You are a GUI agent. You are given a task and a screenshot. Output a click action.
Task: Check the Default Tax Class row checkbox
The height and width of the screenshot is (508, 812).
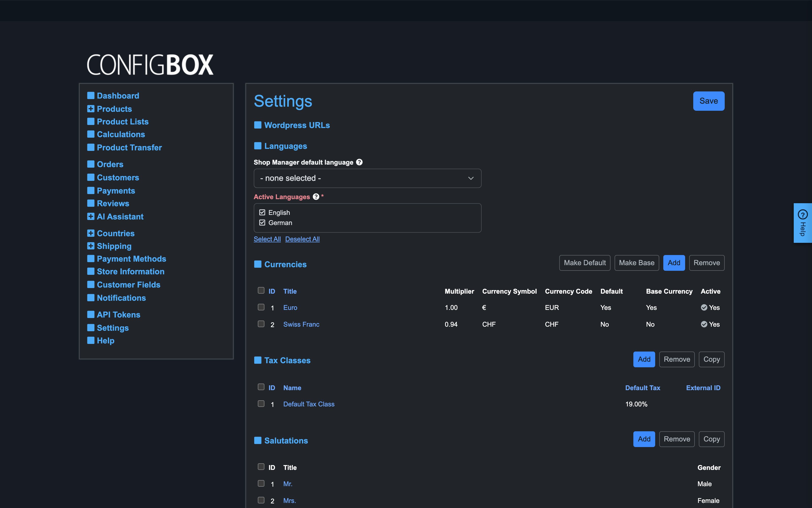[261, 404]
